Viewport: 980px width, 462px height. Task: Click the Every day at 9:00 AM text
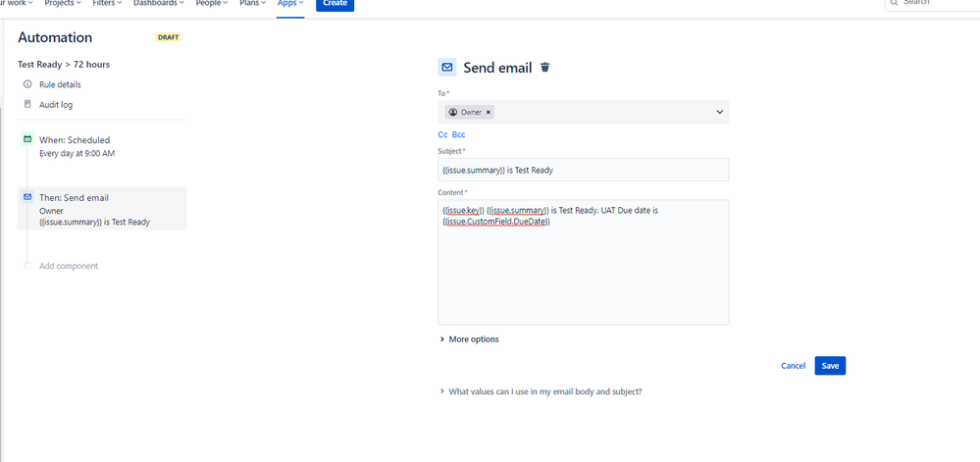(77, 153)
